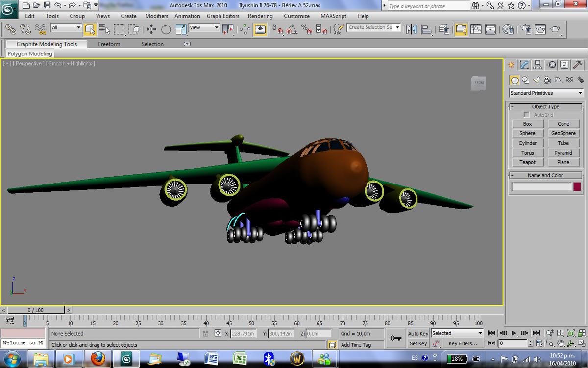Click the Set Key button
This screenshot has width=588, height=368.
(418, 343)
